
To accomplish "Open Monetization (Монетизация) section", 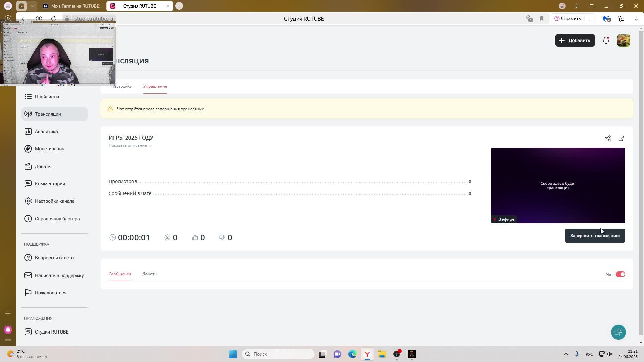I will coord(49,149).
